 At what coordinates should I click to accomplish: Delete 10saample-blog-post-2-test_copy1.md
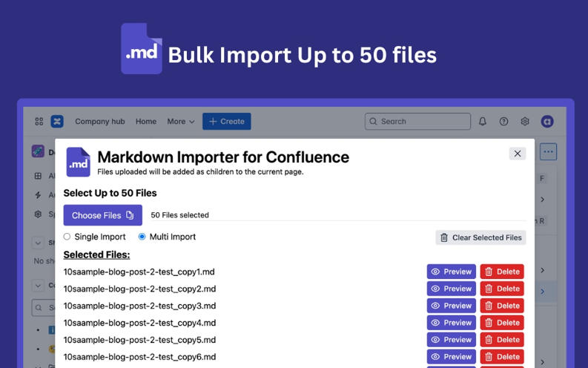pyautogui.click(x=502, y=272)
